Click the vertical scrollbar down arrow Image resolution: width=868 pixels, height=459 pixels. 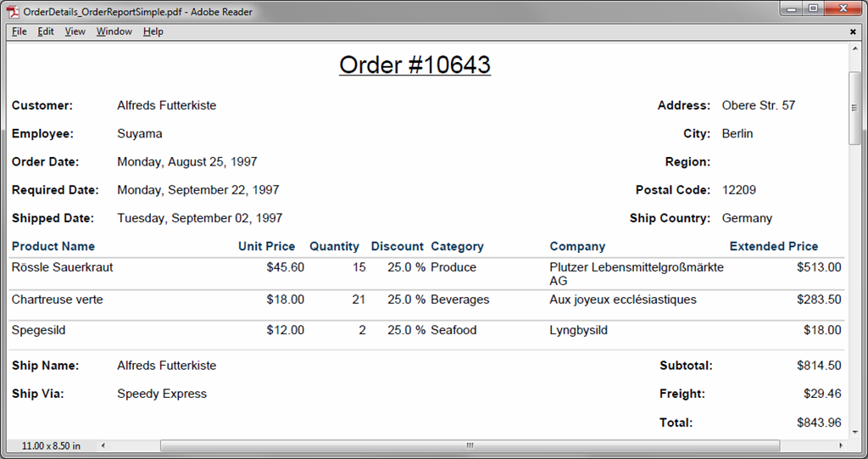[x=855, y=432]
